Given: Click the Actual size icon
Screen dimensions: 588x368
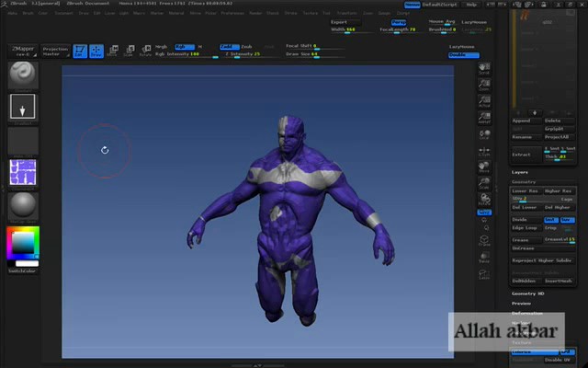Looking at the screenshot, I should point(484,101).
